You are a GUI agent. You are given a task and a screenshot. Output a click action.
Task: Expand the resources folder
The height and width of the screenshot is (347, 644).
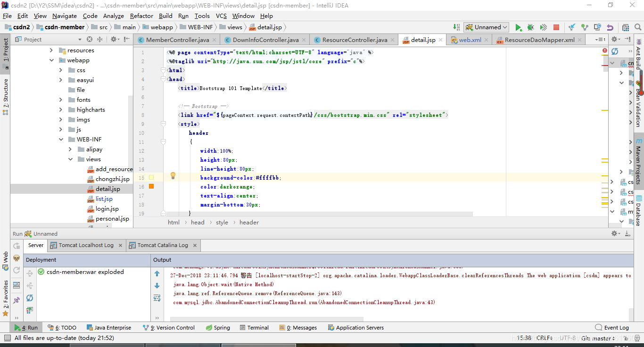51,50
